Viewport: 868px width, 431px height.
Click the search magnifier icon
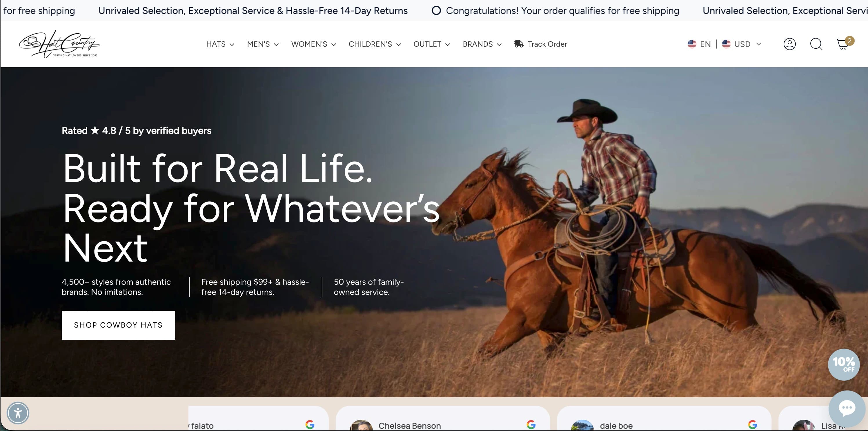[x=816, y=44]
